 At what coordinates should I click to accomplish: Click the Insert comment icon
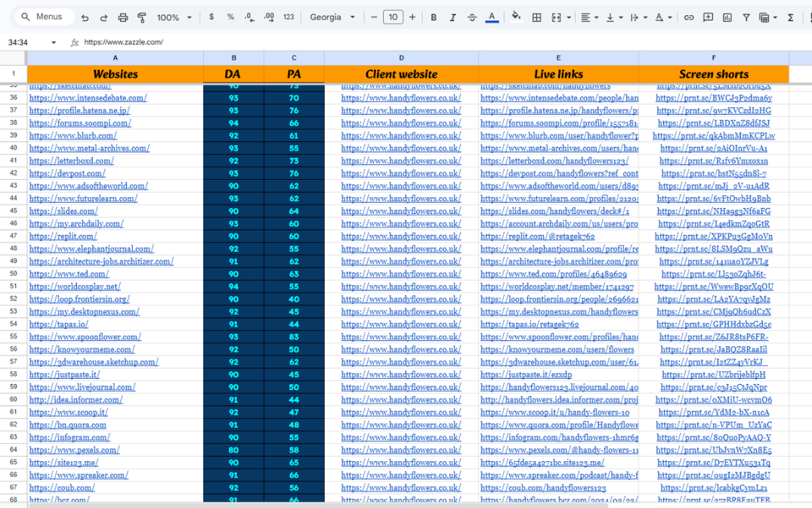(708, 17)
